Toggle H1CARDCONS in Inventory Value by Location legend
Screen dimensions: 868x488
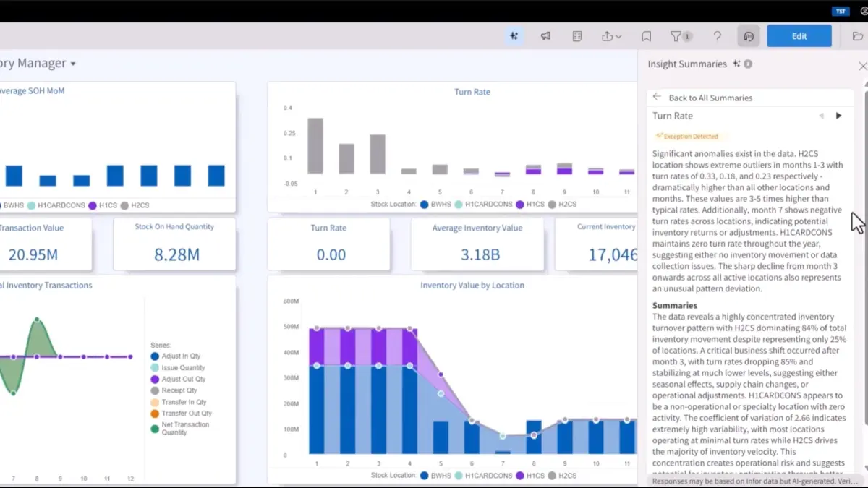483,476
